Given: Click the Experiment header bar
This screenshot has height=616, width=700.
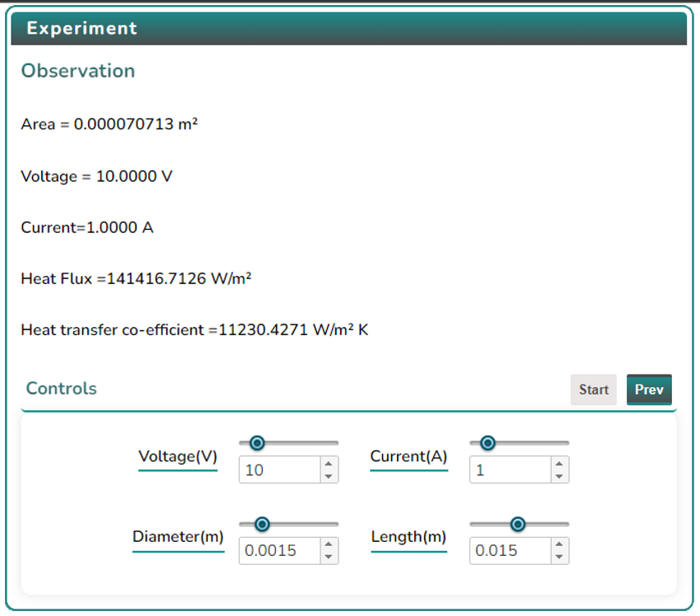Looking at the screenshot, I should tap(349, 28).
